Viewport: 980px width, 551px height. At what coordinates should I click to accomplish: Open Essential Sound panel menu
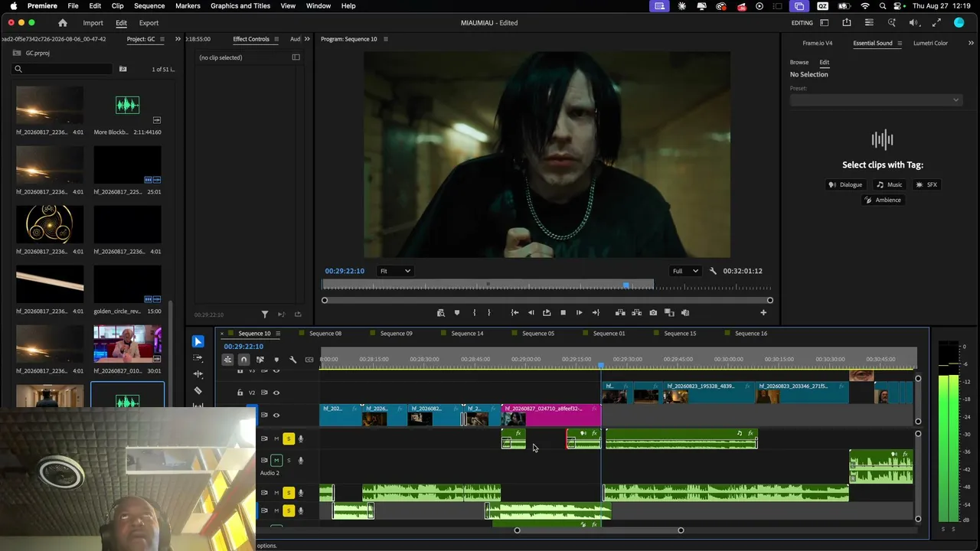coord(900,43)
